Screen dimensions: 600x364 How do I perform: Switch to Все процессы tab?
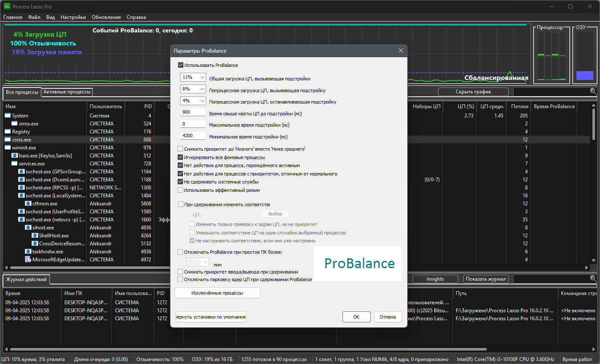click(x=22, y=92)
